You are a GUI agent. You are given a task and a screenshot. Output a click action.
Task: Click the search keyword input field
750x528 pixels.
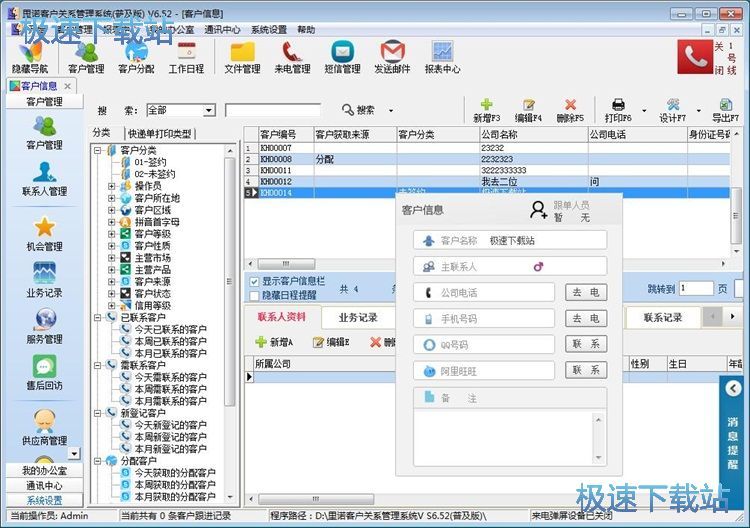(x=273, y=110)
